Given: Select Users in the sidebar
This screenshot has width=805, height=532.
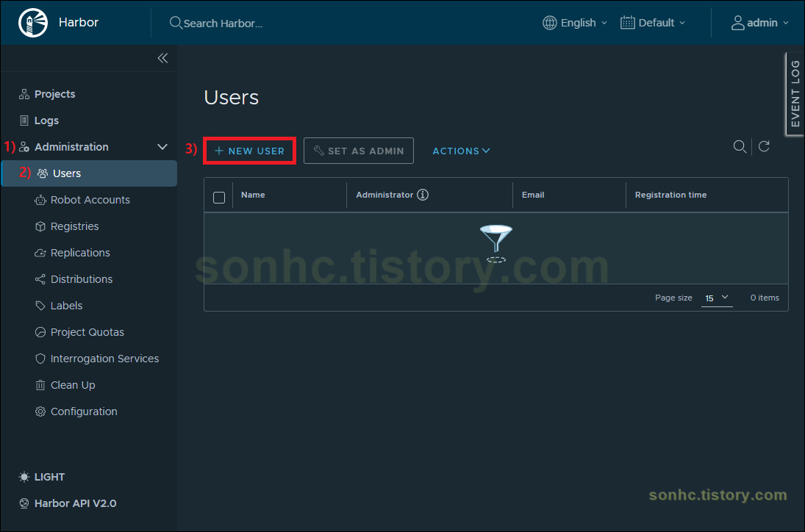Looking at the screenshot, I should [x=90, y=173].
